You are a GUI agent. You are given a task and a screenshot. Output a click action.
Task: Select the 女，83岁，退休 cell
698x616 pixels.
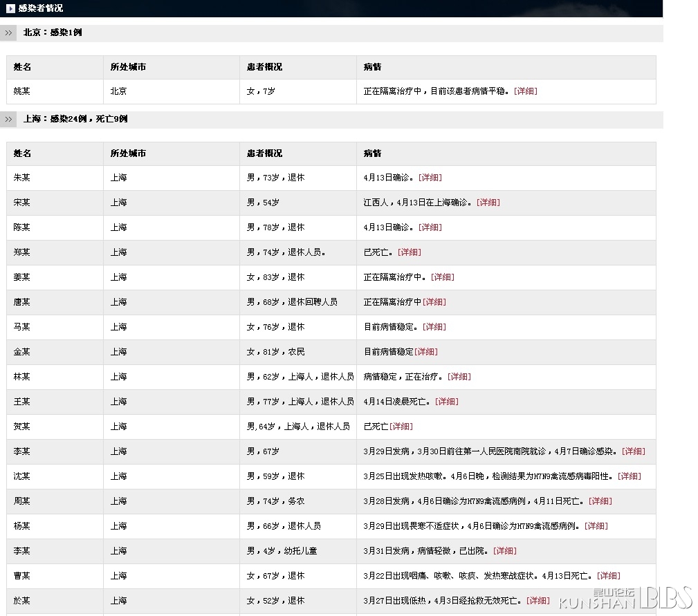(297, 277)
